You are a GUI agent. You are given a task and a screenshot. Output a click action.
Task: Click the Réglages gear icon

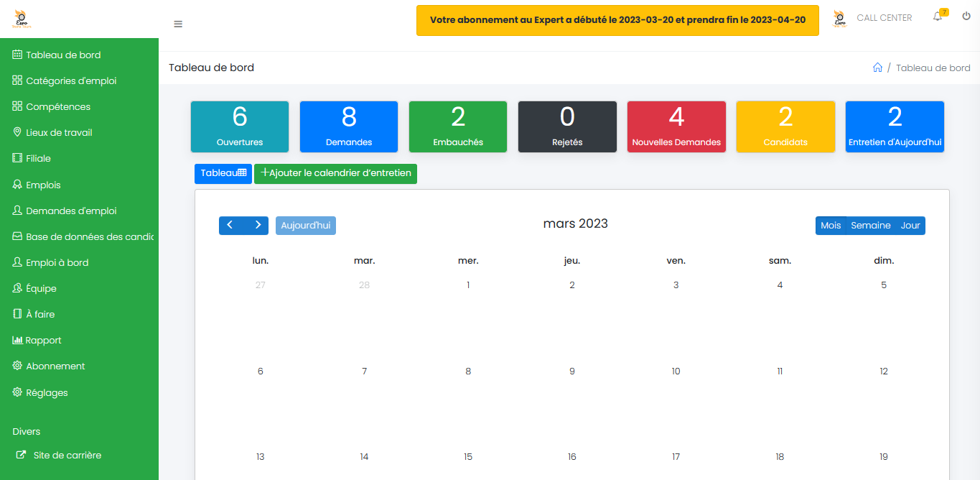pos(17,392)
